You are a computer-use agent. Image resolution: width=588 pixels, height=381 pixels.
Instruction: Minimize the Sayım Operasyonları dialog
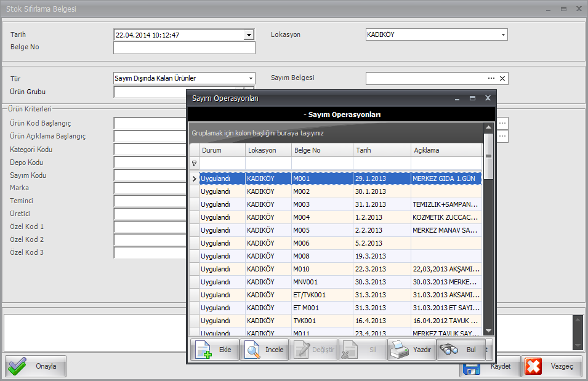pyautogui.click(x=457, y=98)
